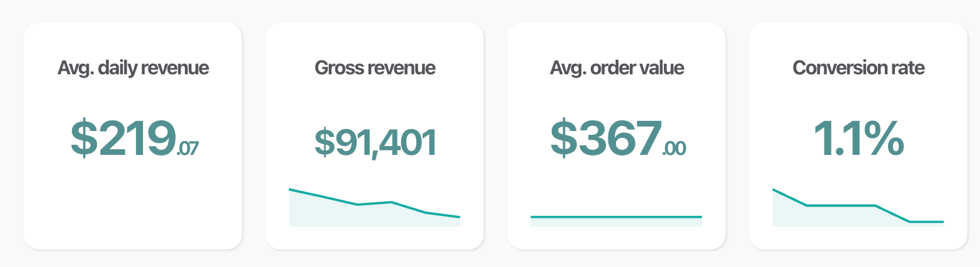Image resolution: width=980 pixels, height=267 pixels.
Task: Click the middle bump of Gross revenue sparkline
Action: [392, 202]
